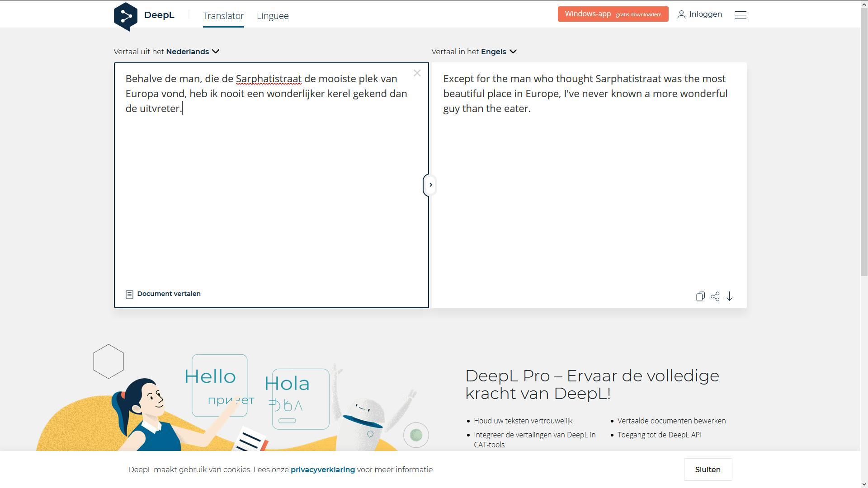Image resolution: width=868 pixels, height=488 pixels.
Task: Click Document vertalen label
Action: pos(169,294)
